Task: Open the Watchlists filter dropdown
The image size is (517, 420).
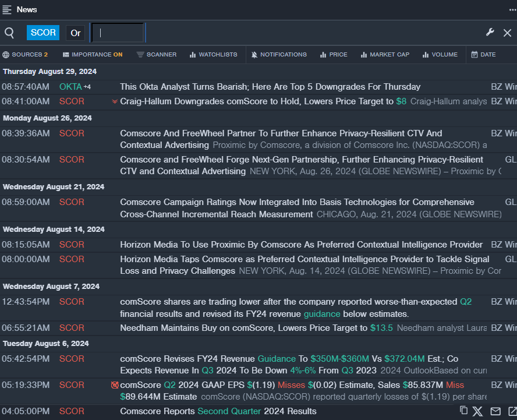Action: point(213,55)
